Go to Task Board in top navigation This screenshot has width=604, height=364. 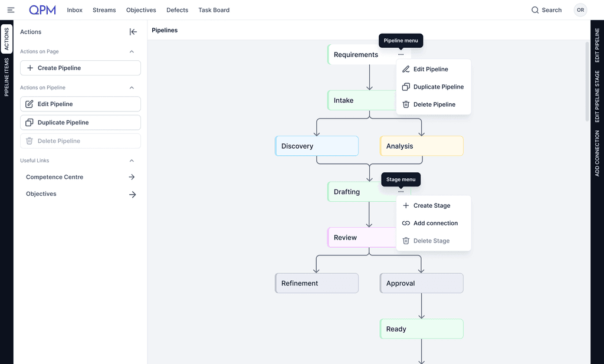214,10
